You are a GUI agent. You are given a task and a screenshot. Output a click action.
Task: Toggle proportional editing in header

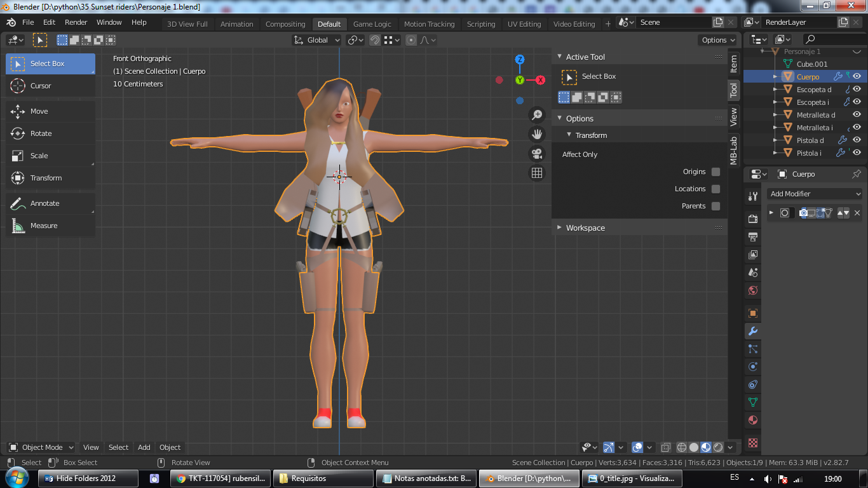pos(411,40)
